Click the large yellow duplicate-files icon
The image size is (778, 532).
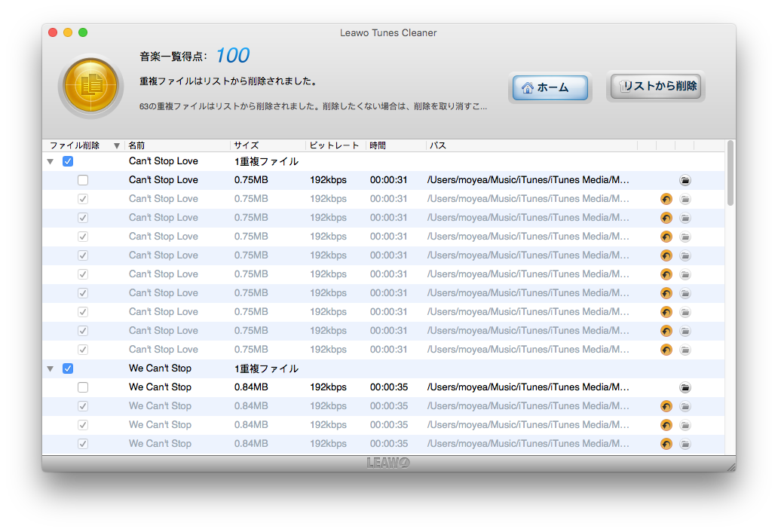coord(90,86)
